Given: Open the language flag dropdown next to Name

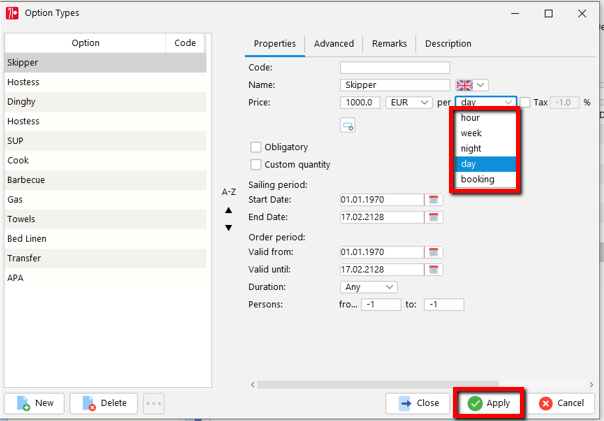Looking at the screenshot, I should [472, 85].
